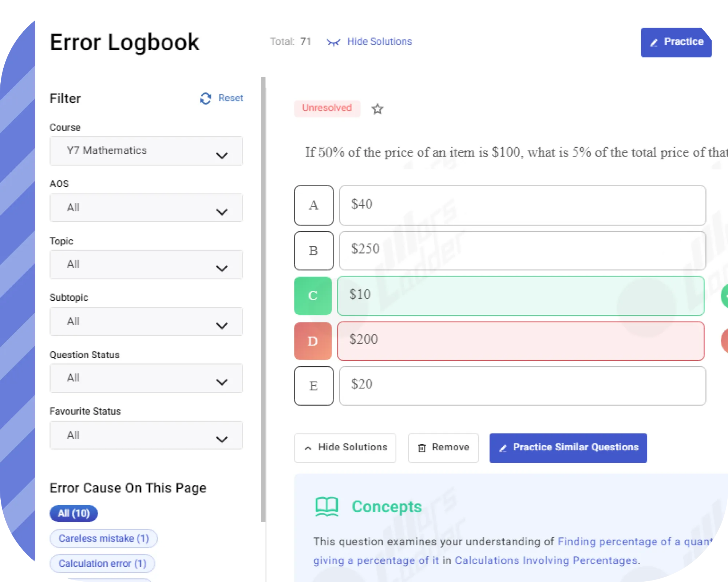728x582 pixels.
Task: Expand the Subtopic dropdown
Action: coord(146,322)
